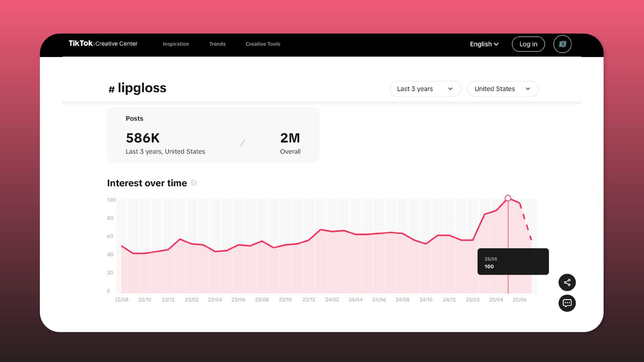Click the 2M Overall posts figure
Image resolution: width=644 pixels, height=362 pixels.
coord(290,138)
